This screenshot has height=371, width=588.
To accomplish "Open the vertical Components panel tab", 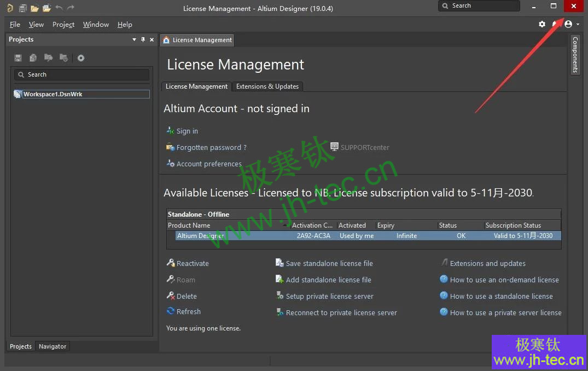I will coord(575,55).
